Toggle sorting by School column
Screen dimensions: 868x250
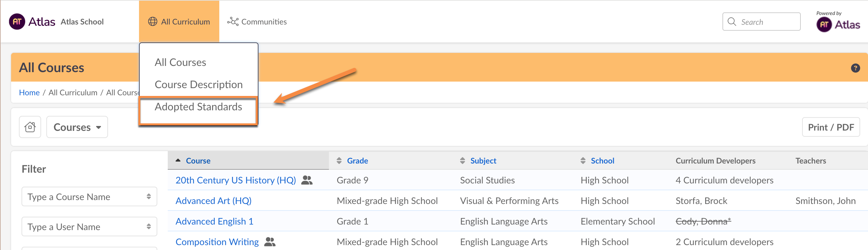coord(583,161)
